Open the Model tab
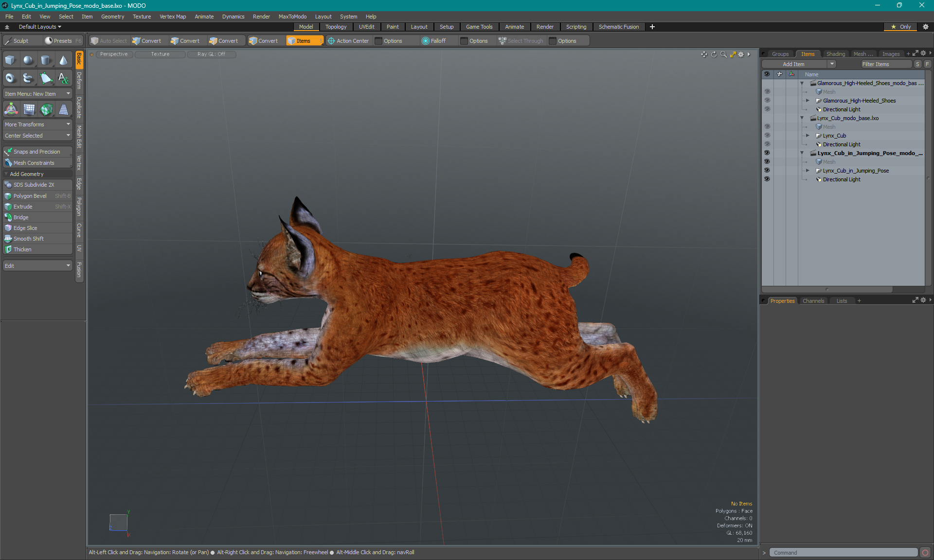 tap(305, 27)
